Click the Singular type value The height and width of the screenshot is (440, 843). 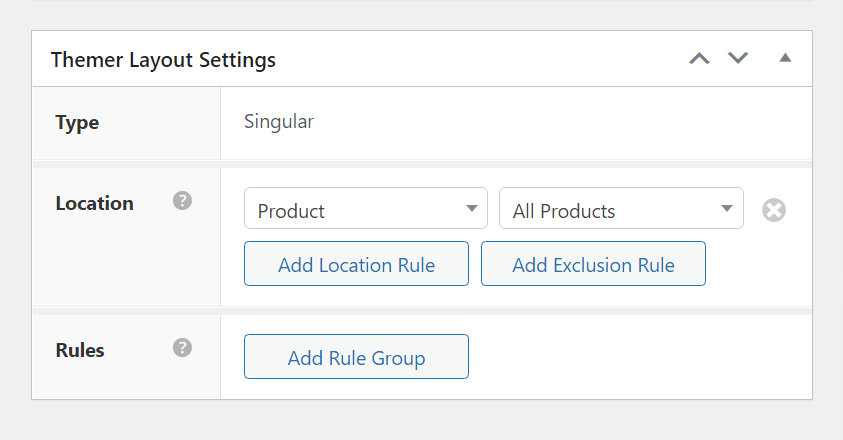279,122
